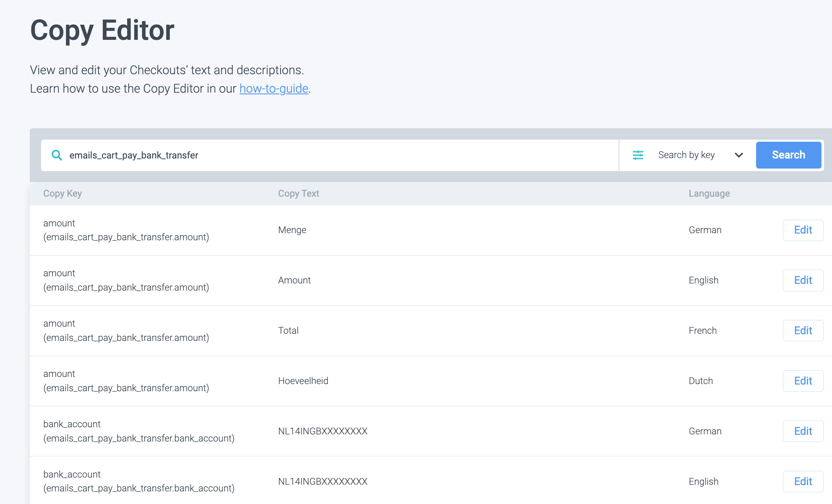This screenshot has width=832, height=504.
Task: Edit the German amount row (Menge)
Action: tap(803, 230)
